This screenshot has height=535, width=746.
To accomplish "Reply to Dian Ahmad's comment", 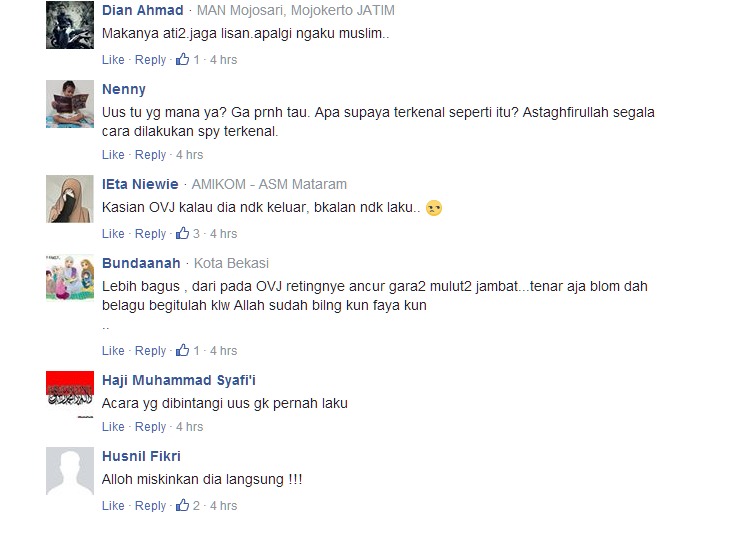I will coord(150,60).
